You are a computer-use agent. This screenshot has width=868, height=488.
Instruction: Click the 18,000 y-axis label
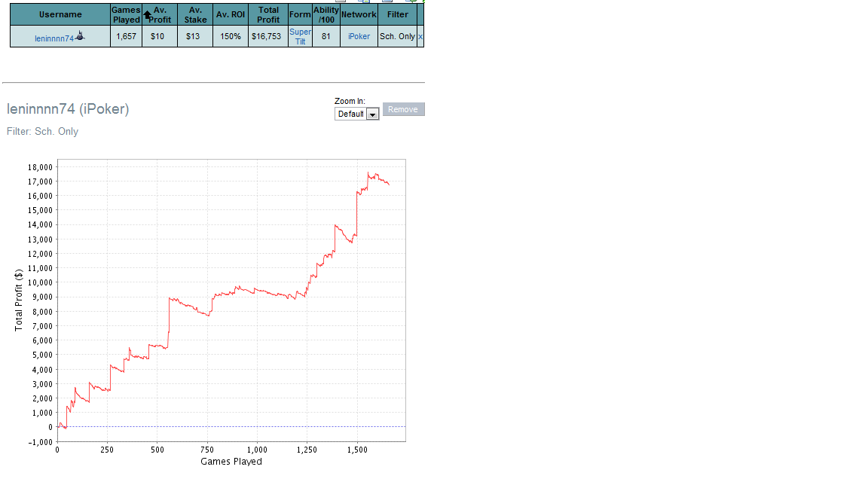pos(40,167)
